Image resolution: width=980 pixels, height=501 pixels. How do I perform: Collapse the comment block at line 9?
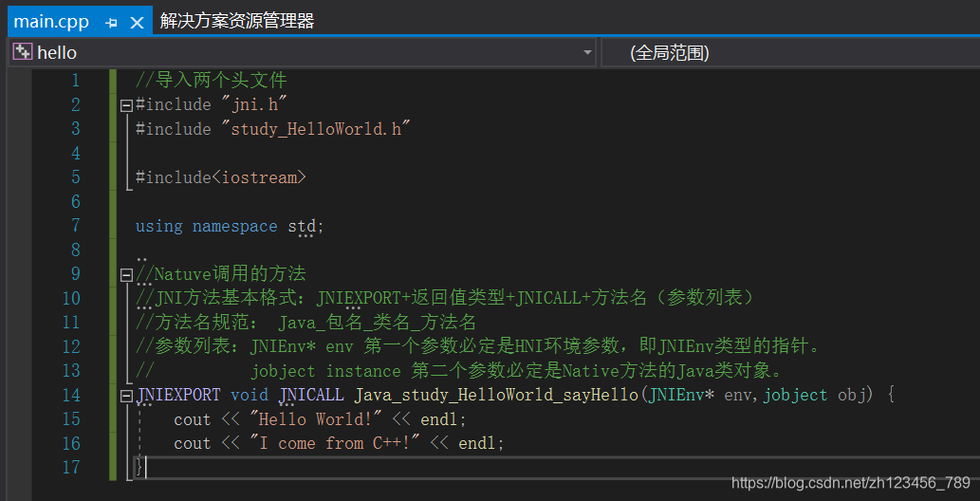coord(126,274)
